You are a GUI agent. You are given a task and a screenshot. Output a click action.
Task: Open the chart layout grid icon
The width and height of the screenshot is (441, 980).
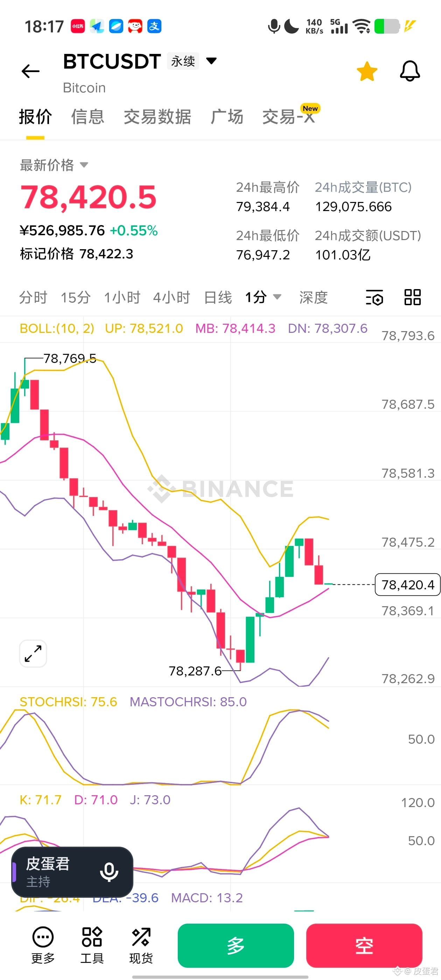click(412, 297)
